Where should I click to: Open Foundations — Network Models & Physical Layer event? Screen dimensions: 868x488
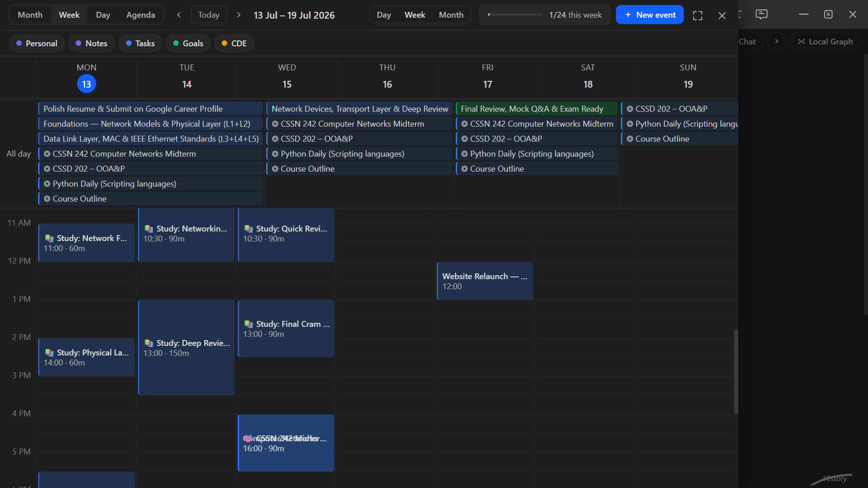coord(151,124)
